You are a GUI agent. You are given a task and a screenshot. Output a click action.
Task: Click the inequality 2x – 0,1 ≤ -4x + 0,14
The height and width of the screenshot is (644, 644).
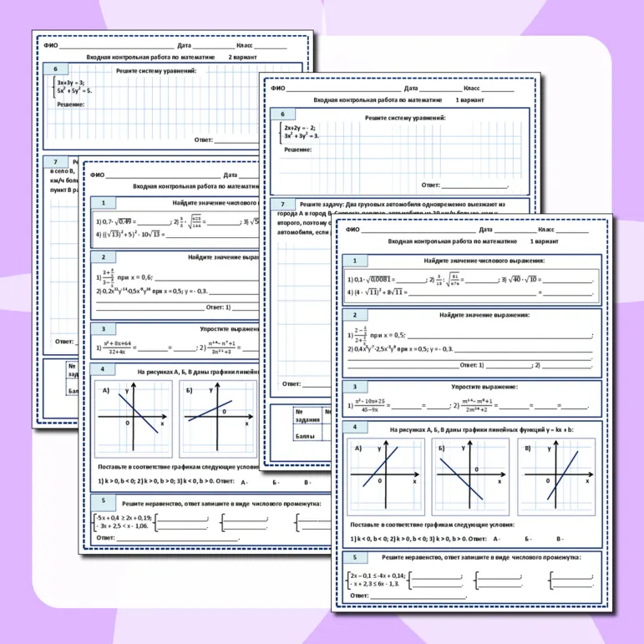coord(378,576)
